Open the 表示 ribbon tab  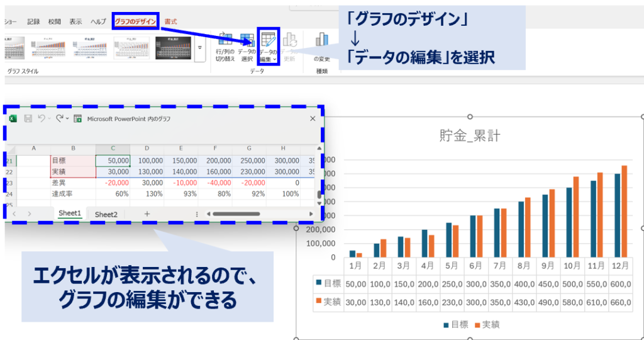point(75,22)
